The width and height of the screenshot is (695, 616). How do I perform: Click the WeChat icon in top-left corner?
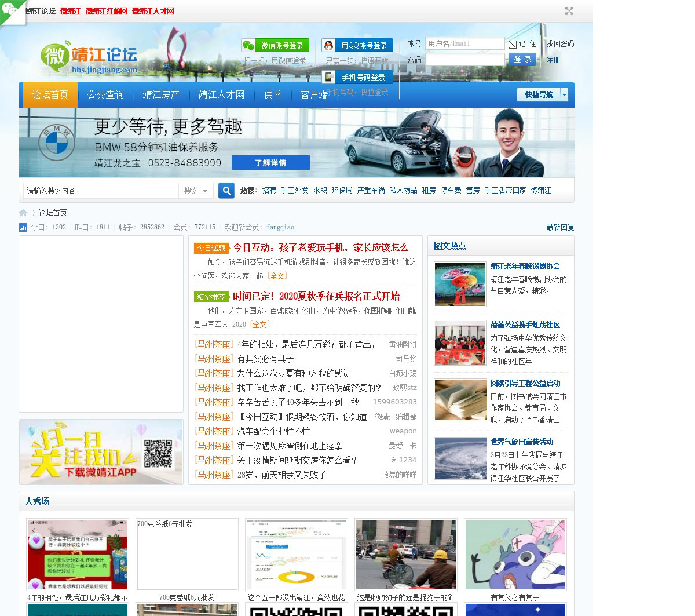(10, 10)
